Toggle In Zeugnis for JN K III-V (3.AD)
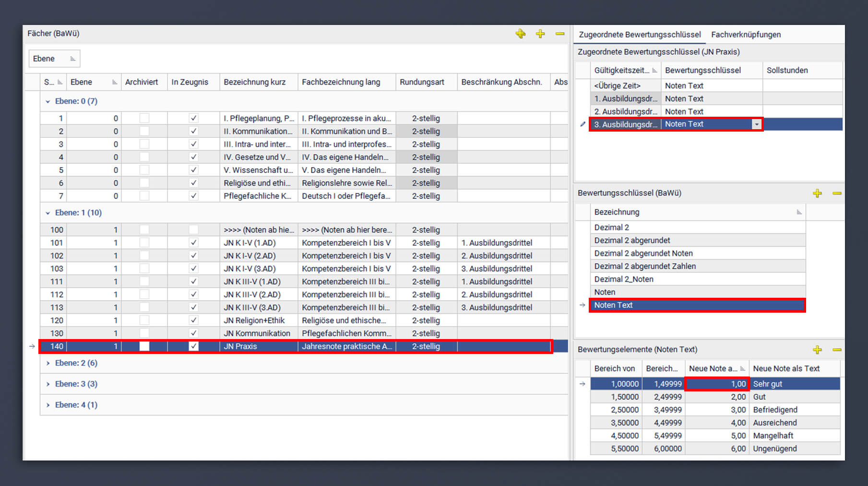Viewport: 868px width, 486px height. [193, 307]
